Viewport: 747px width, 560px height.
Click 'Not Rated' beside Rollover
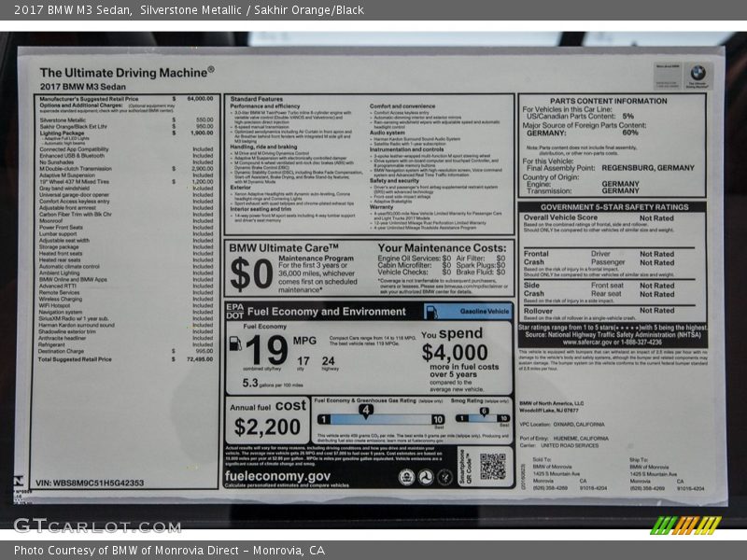click(657, 311)
